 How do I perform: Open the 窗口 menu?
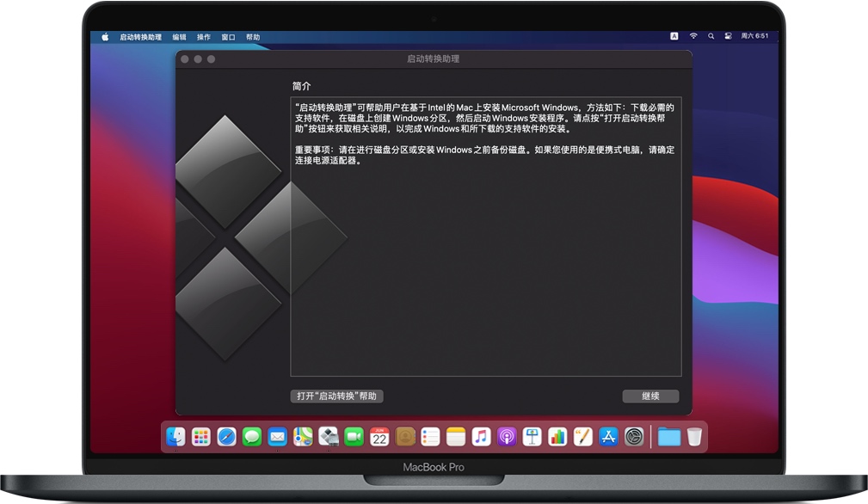[230, 37]
